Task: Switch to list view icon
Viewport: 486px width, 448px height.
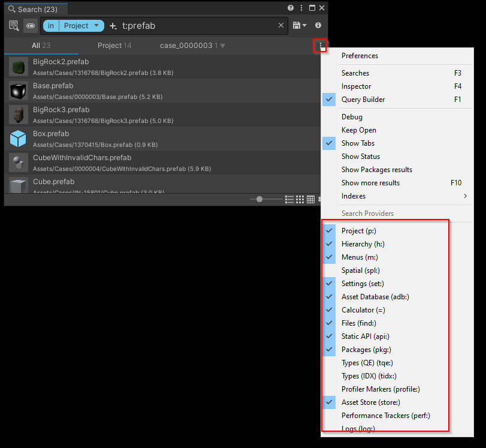Action: click(x=289, y=199)
